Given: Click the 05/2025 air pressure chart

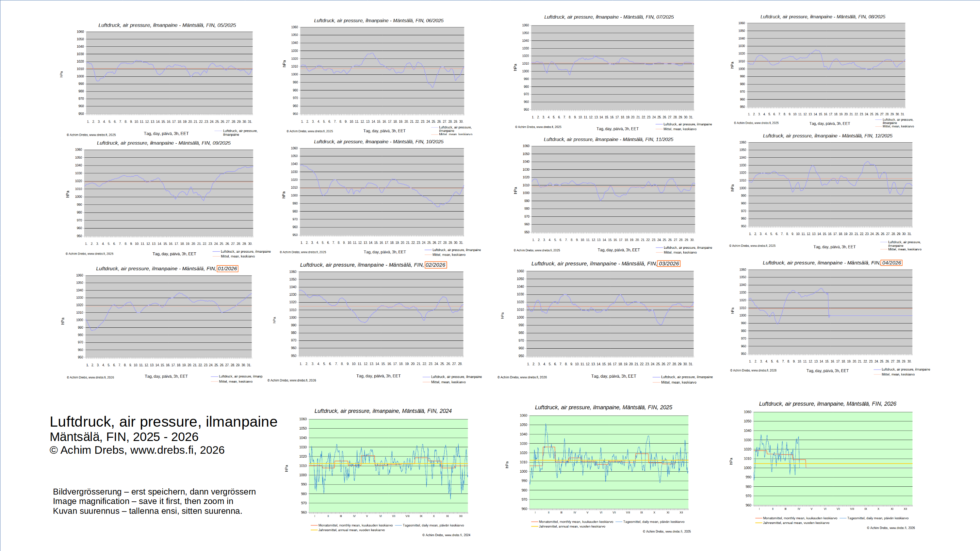Looking at the screenshot, I should point(169,72).
